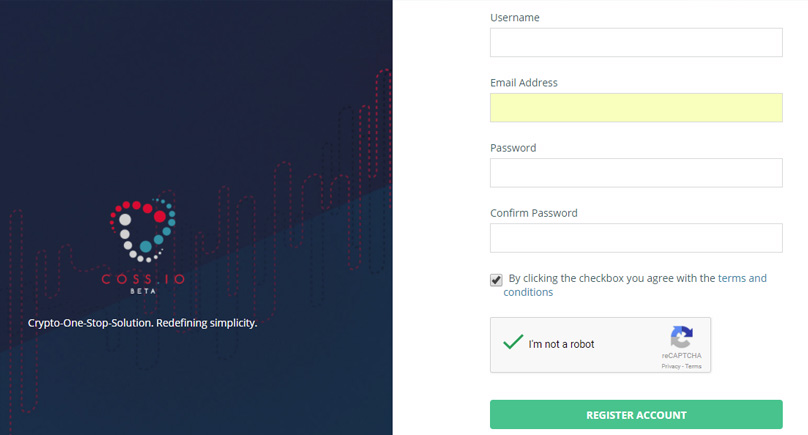808x435 pixels.
Task: Click the red COSS.IO wordmark text
Action: click(143, 279)
